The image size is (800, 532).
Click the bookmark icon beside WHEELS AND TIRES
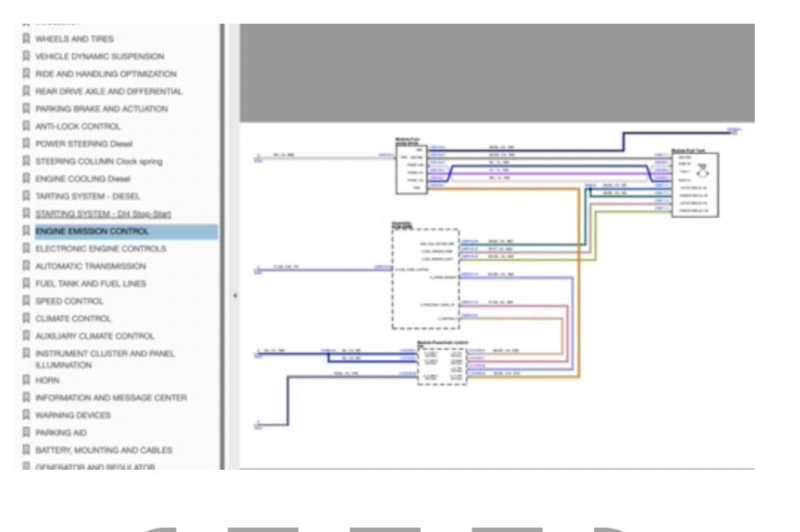point(27,39)
